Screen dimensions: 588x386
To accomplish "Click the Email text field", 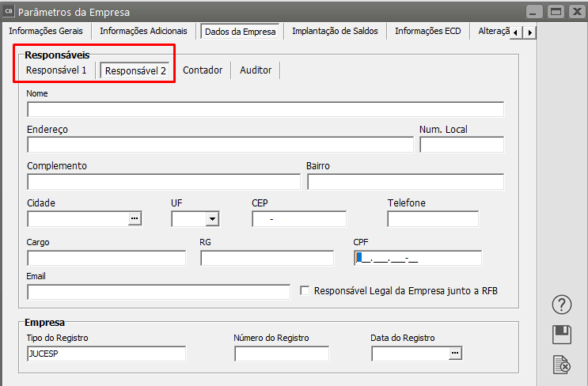I will pos(158,292).
